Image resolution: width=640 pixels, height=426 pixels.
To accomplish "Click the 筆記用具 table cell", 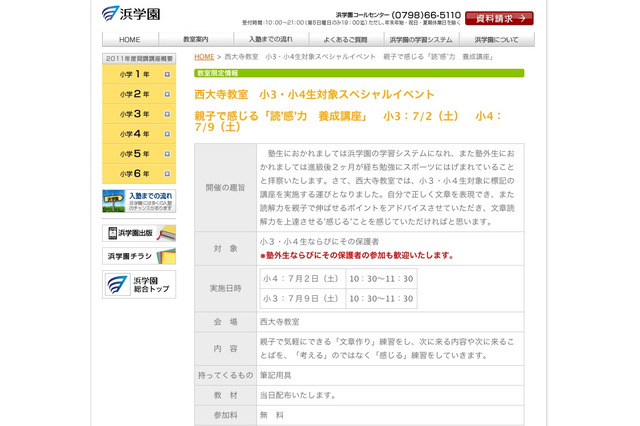I will (390, 375).
